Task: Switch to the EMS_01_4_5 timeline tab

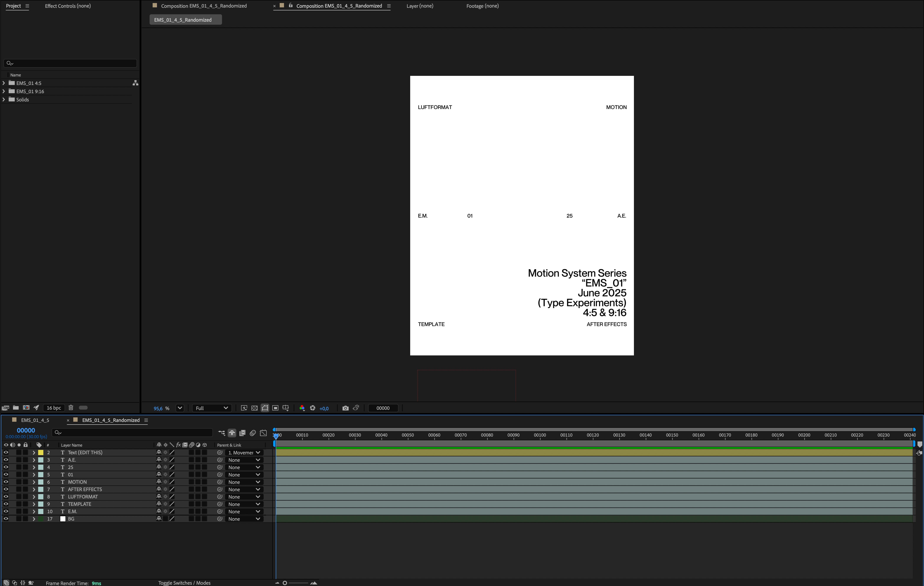Action: (x=35, y=420)
